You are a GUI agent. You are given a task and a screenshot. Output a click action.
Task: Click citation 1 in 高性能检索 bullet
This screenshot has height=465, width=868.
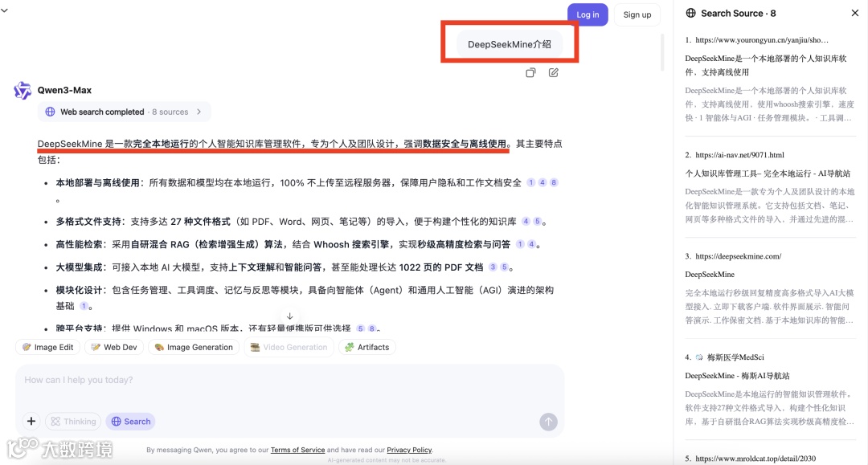(520, 244)
